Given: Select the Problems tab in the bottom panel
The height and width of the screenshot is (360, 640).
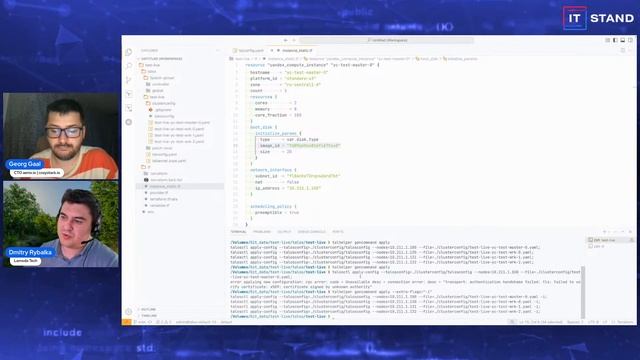Looking at the screenshot, I should pyautogui.click(x=262, y=232).
